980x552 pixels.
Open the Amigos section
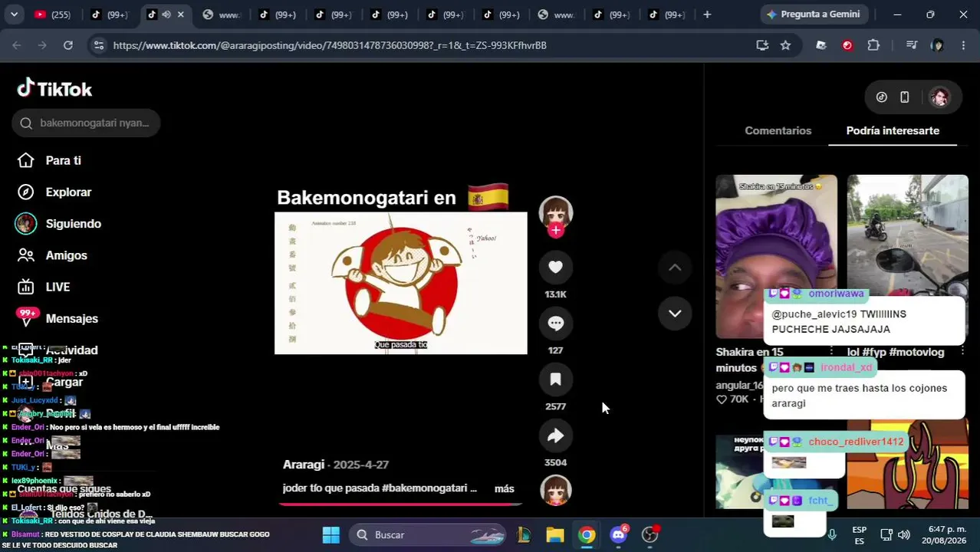tap(66, 255)
